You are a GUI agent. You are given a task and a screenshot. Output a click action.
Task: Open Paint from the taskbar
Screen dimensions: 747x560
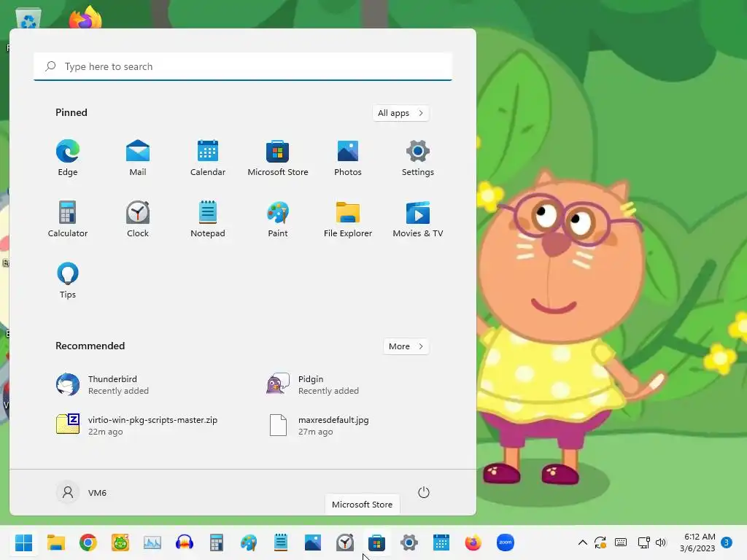pos(249,542)
